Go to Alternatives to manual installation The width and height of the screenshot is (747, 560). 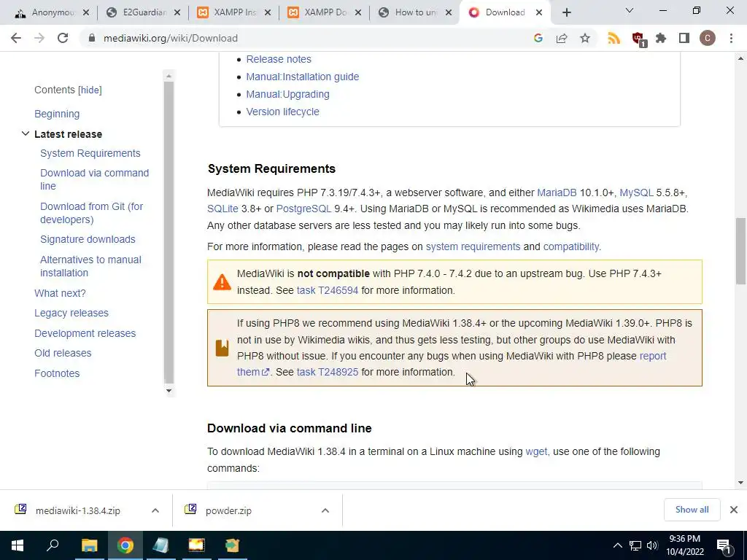coord(90,266)
